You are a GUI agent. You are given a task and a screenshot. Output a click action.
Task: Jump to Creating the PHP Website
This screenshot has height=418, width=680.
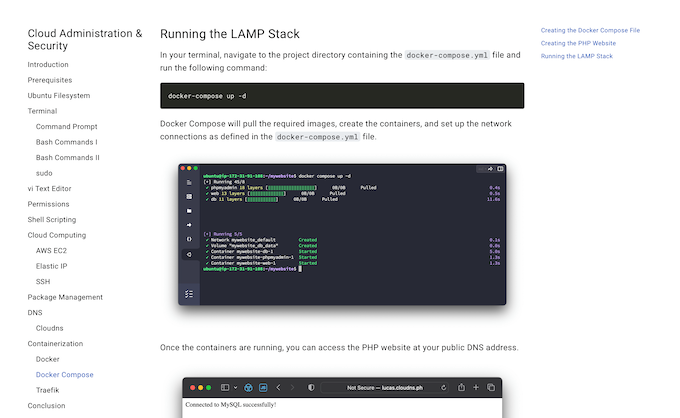pos(578,43)
